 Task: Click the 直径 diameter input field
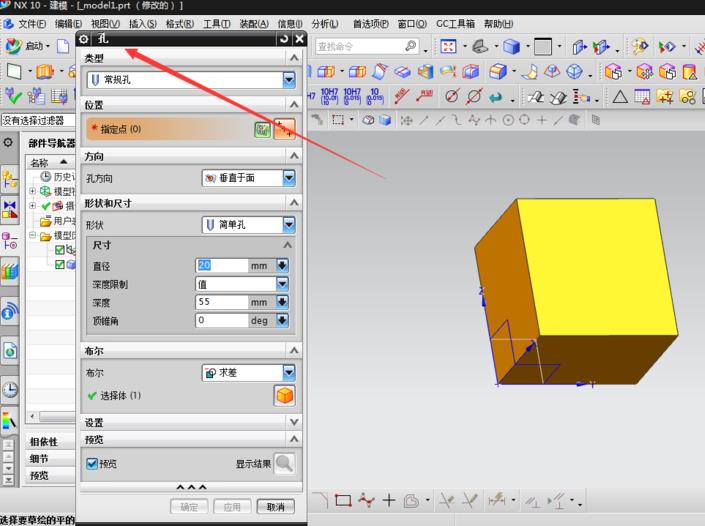coord(222,266)
